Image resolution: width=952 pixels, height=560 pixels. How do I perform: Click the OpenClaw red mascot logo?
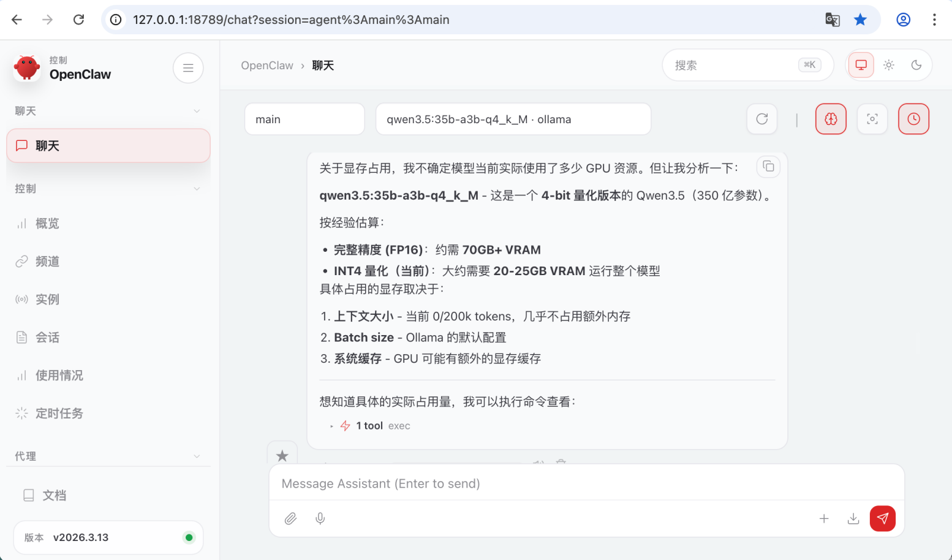27,67
